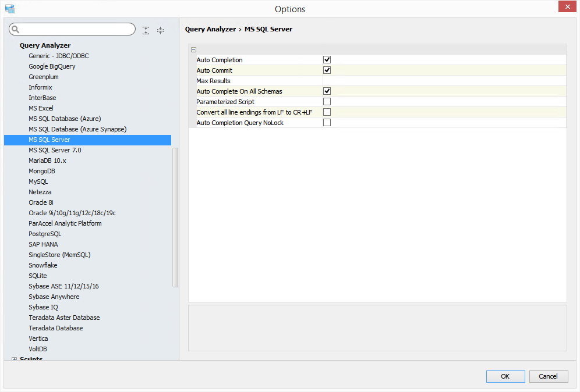Viewport: 580px width, 392px height.
Task: Choose Snowflake from the database list
Action: pyautogui.click(x=43, y=265)
